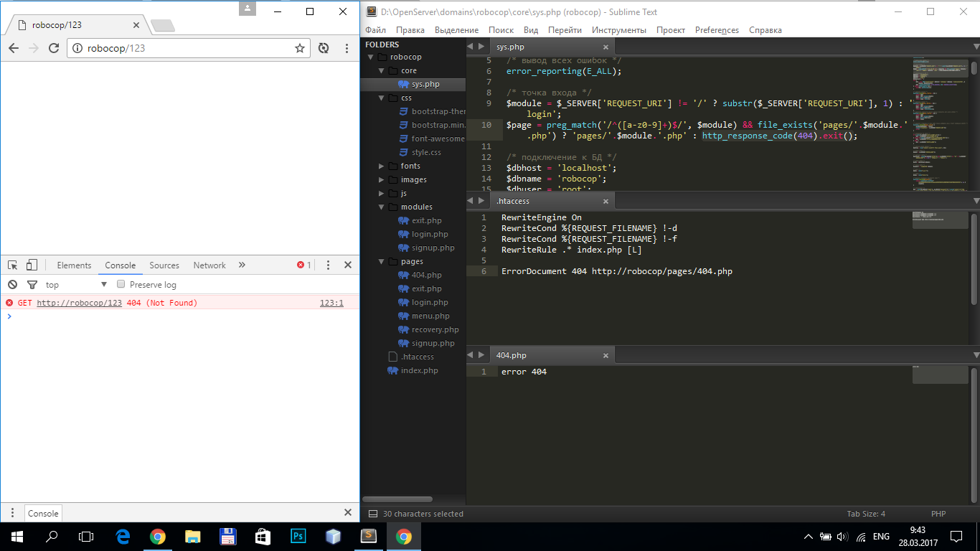Click the Chrome address bar

pyautogui.click(x=187, y=48)
